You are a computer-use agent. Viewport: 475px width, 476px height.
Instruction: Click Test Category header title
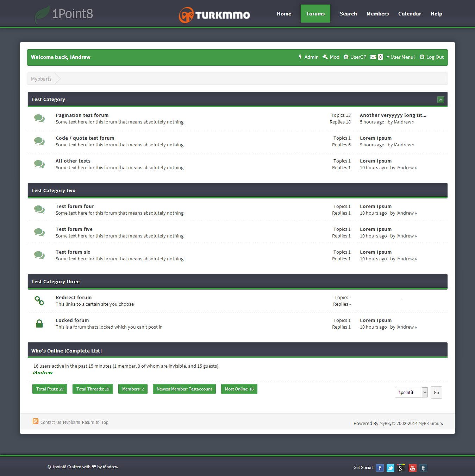(x=48, y=99)
